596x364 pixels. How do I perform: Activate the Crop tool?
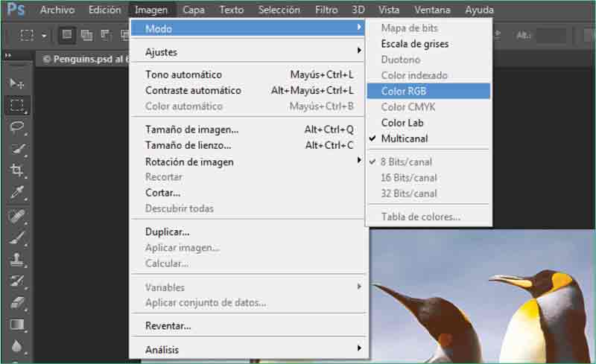coord(17,170)
